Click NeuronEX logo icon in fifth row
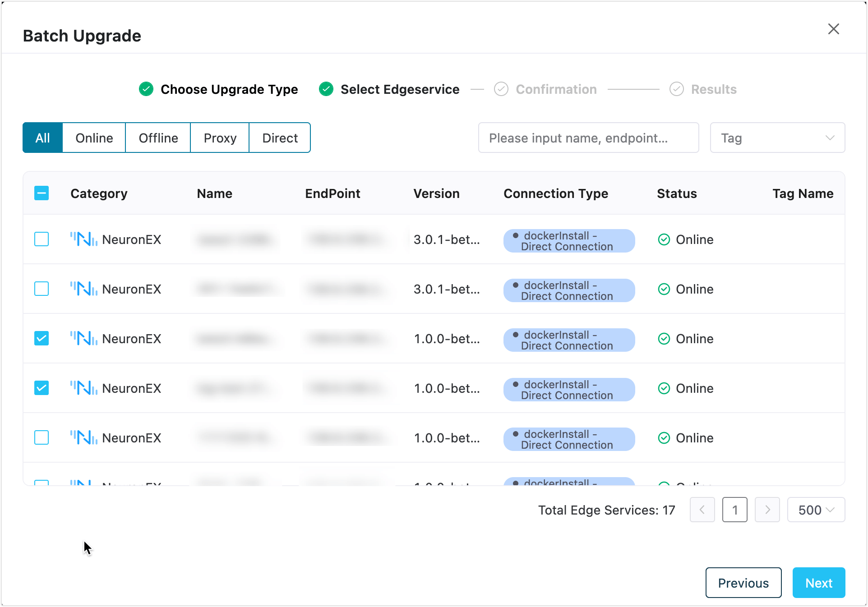The height and width of the screenshot is (607, 868). tap(83, 437)
